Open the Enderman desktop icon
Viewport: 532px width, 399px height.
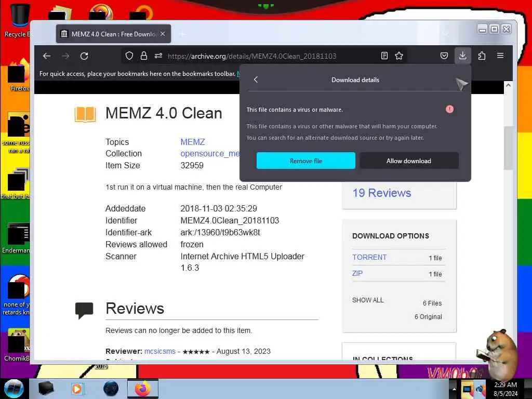(16, 238)
